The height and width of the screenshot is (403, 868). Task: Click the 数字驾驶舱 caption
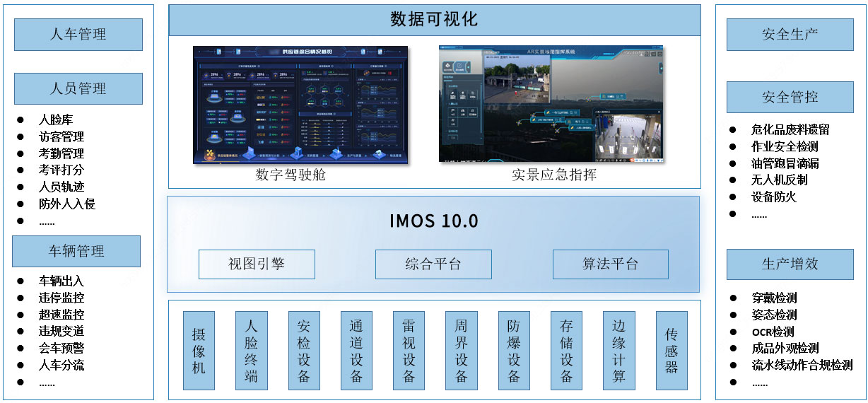(291, 175)
